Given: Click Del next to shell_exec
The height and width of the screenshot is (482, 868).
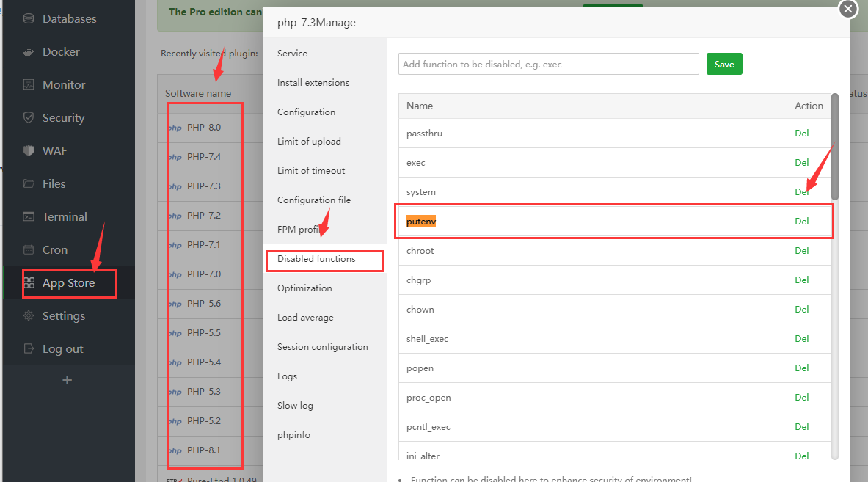Looking at the screenshot, I should (x=801, y=339).
